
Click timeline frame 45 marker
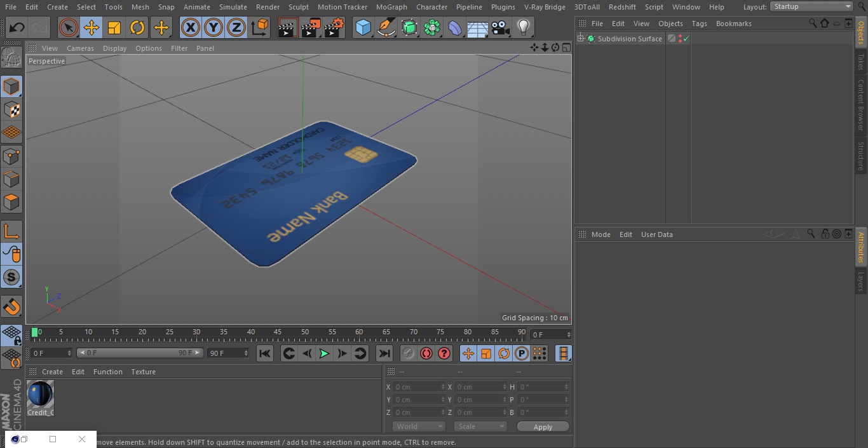pos(278,332)
